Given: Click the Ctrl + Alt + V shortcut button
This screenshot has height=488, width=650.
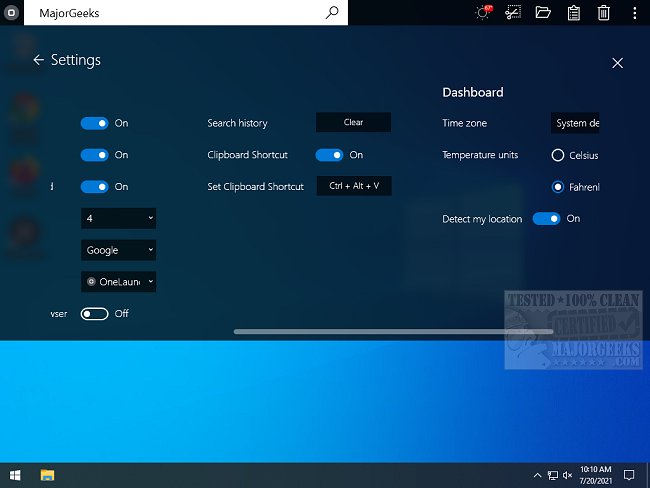Looking at the screenshot, I should pyautogui.click(x=354, y=186).
